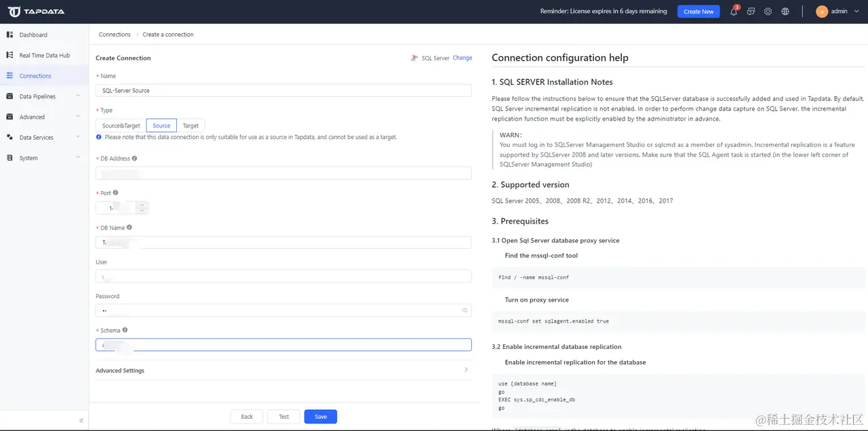Select the Source connection type
The image size is (868, 431).
(161, 125)
